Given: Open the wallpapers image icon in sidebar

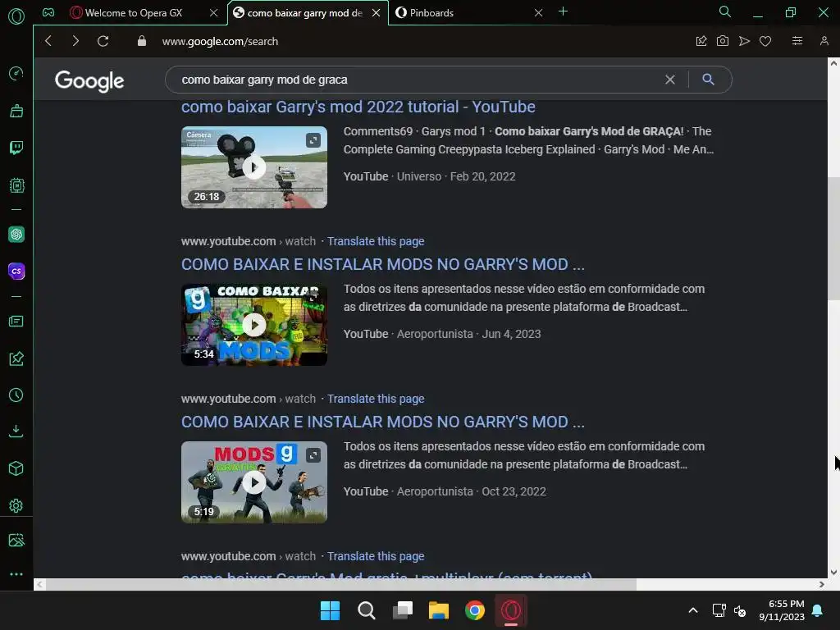Looking at the screenshot, I should (x=16, y=540).
